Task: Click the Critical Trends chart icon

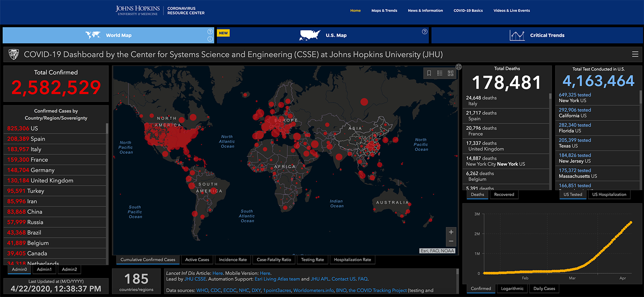Action: (x=517, y=35)
